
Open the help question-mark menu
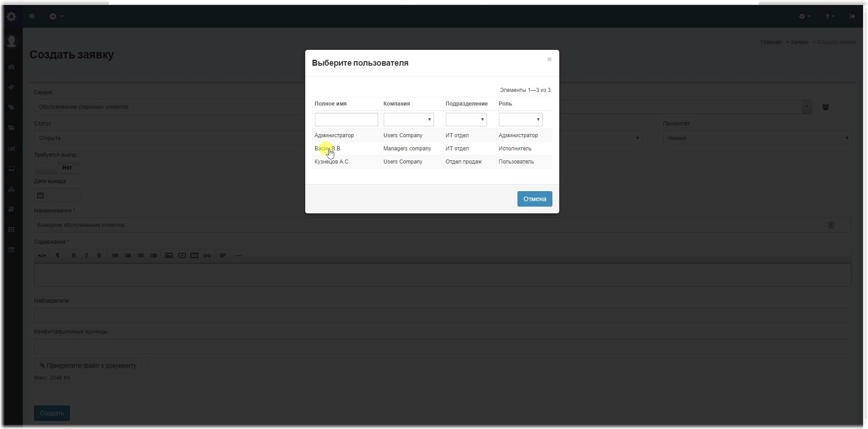[829, 16]
